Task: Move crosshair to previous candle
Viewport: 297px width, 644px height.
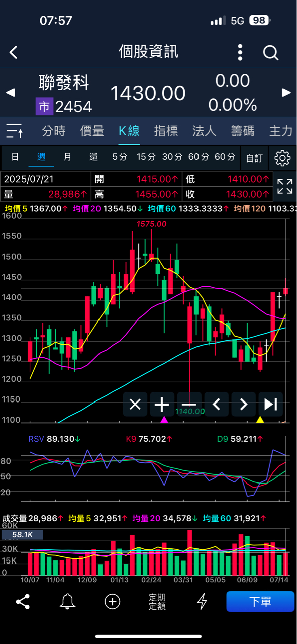Action: (216, 405)
